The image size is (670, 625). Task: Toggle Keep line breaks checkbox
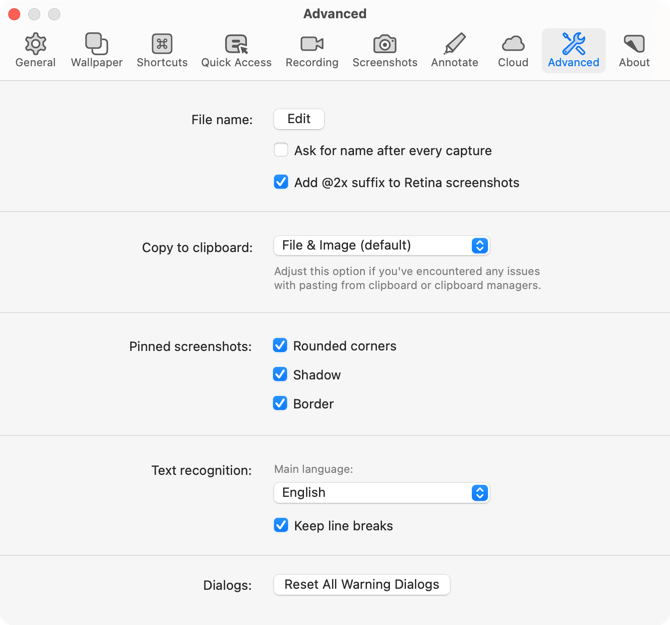point(281,526)
